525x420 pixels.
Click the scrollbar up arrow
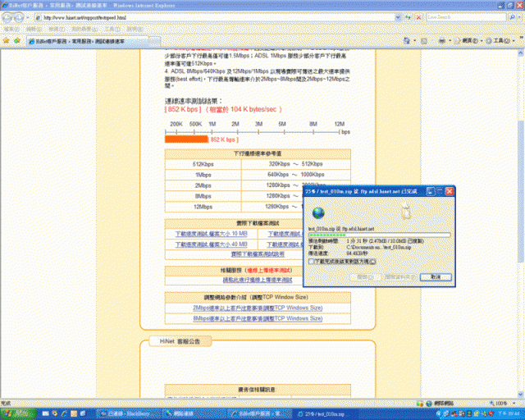(x=521, y=53)
